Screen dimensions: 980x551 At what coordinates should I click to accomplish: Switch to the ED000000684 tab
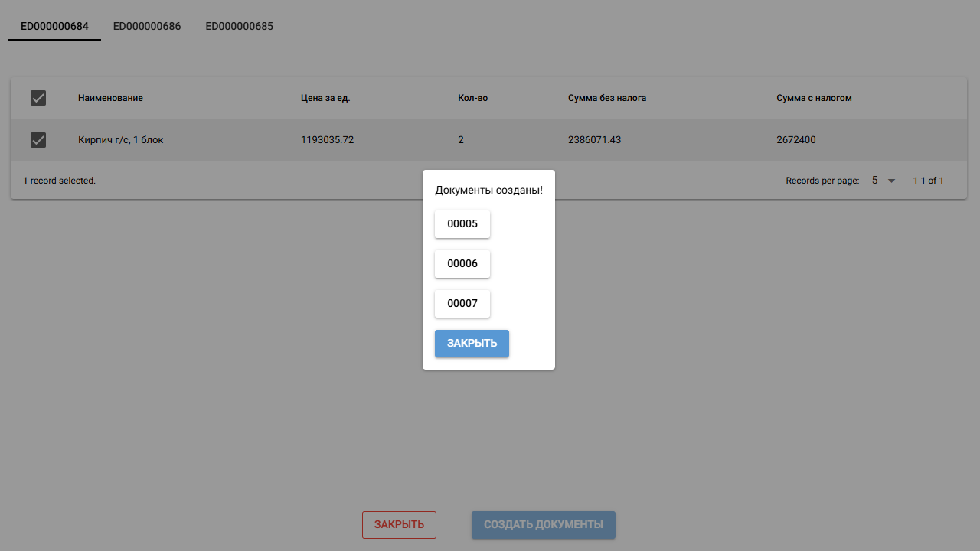point(54,27)
